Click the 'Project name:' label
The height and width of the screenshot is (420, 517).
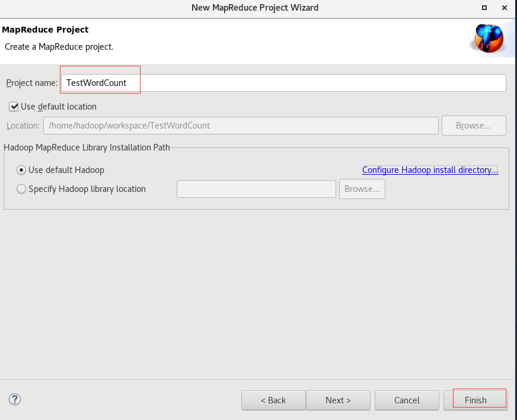(x=32, y=83)
